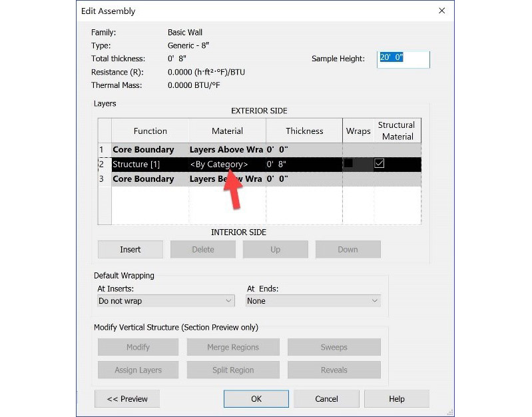Screen dimensions: 532x417
Task: Close the Edit Assembly dialog
Action: click(441, 11)
